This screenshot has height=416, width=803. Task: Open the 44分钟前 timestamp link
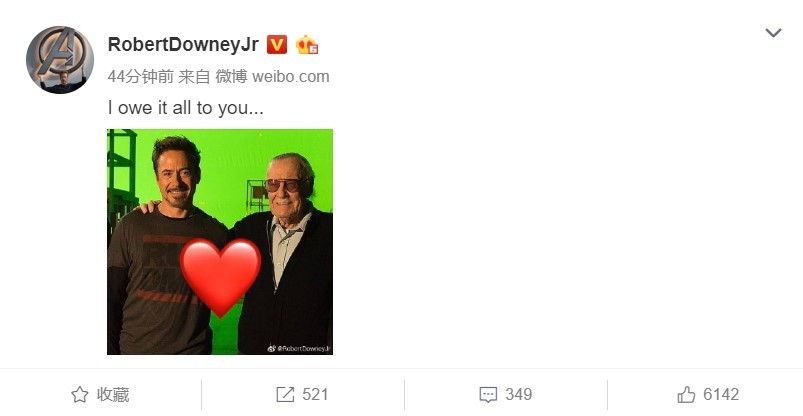click(141, 77)
